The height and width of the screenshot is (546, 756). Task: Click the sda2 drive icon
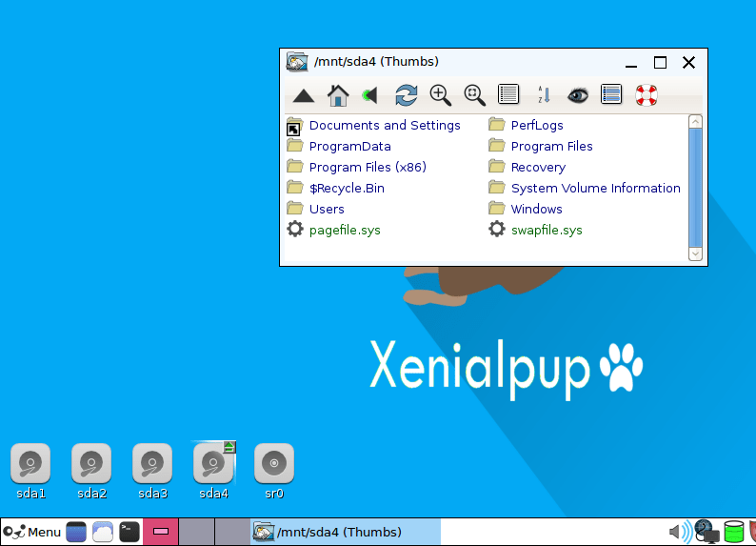pyautogui.click(x=91, y=463)
